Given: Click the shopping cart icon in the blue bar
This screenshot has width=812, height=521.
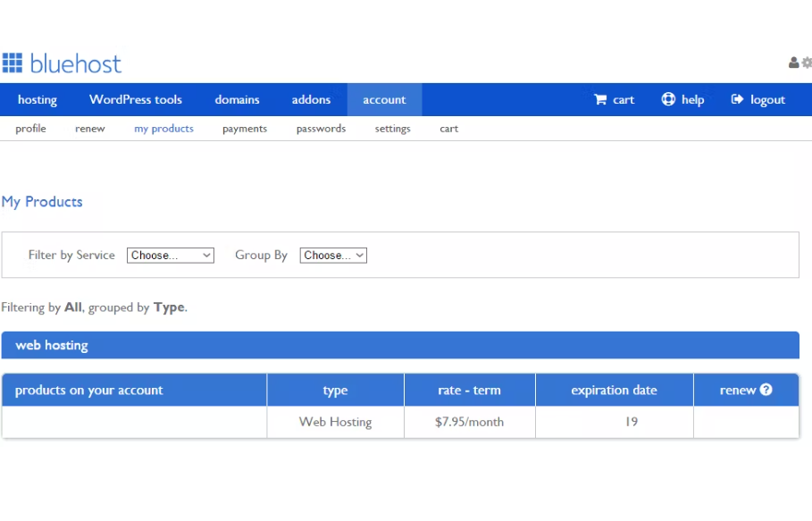Looking at the screenshot, I should pos(600,99).
